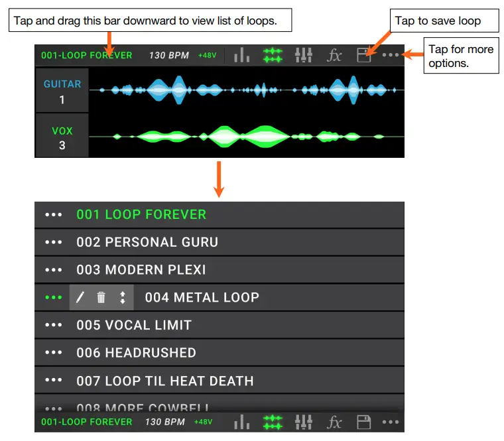The height and width of the screenshot is (441, 504).
Task: Tap 001-LOOP FOREVER name in bottom bar
Action: (x=86, y=422)
